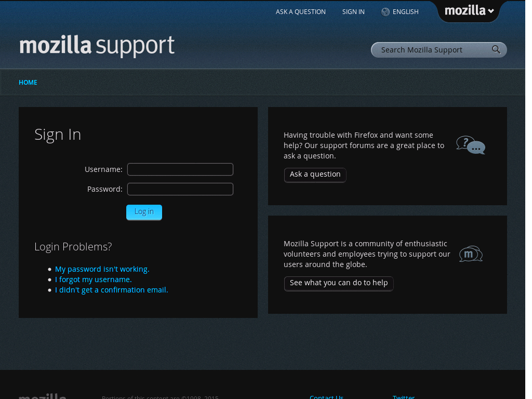Open 'My password isn't working' link
This screenshot has width=532, height=399.
pyautogui.click(x=102, y=269)
